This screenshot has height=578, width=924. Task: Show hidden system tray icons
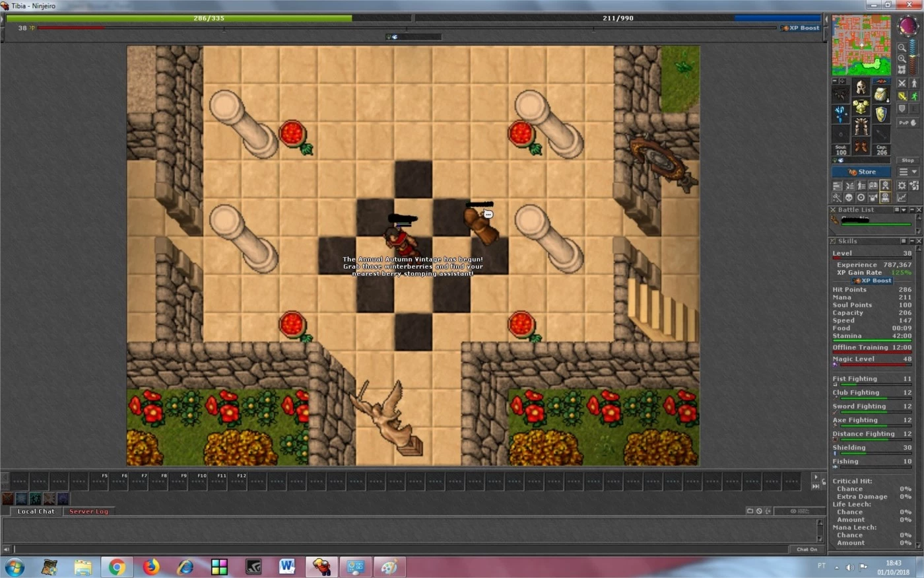[x=836, y=567]
